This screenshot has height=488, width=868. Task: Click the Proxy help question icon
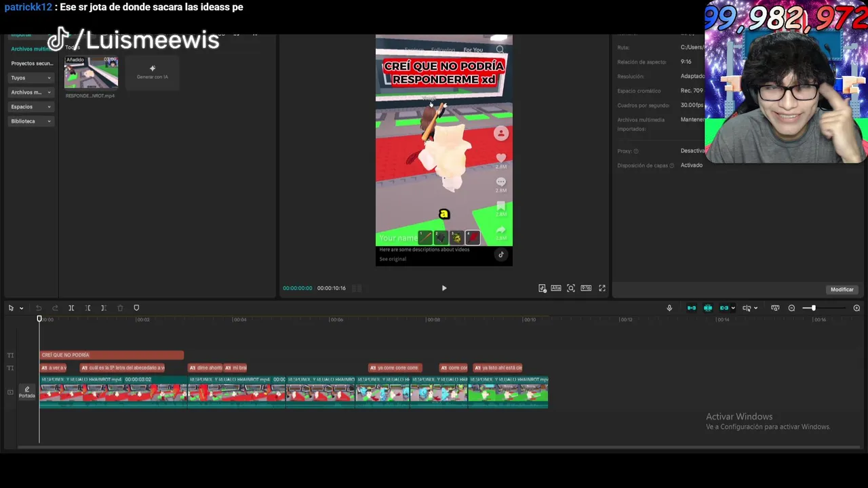coord(636,151)
